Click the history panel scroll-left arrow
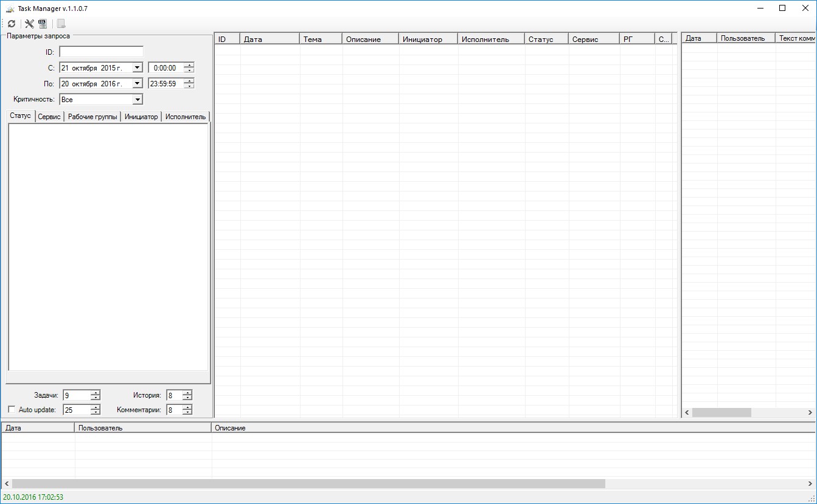The width and height of the screenshot is (817, 504). (x=7, y=483)
